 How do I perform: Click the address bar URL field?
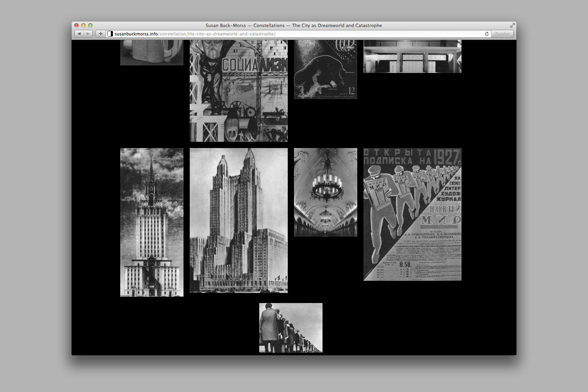coord(295,34)
